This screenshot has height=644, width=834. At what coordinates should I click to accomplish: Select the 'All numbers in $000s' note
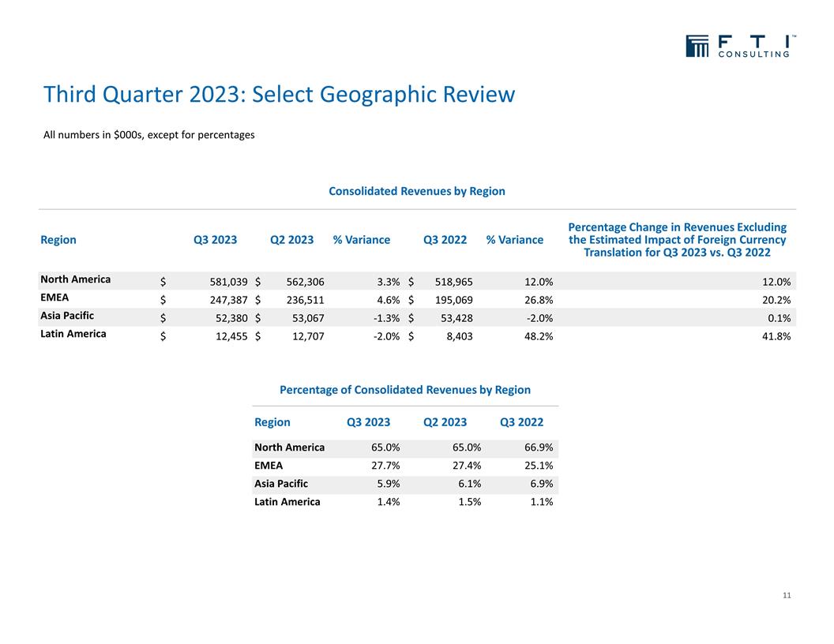click(148, 135)
